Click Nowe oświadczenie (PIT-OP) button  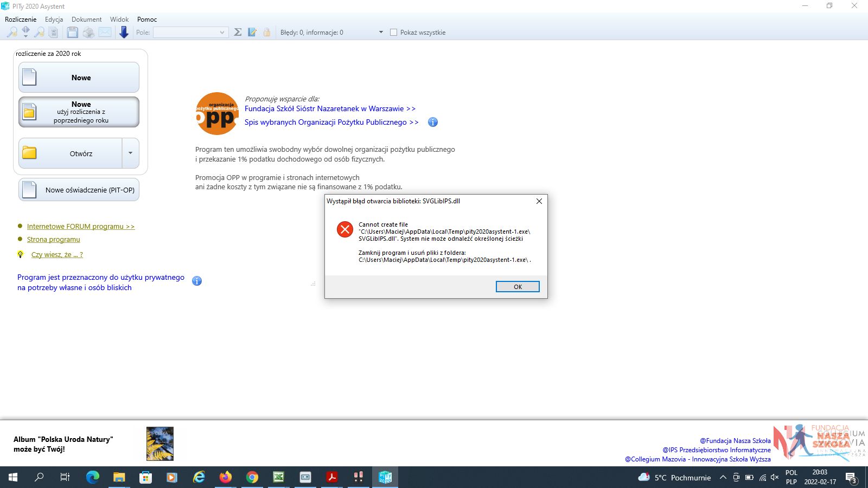[79, 190]
